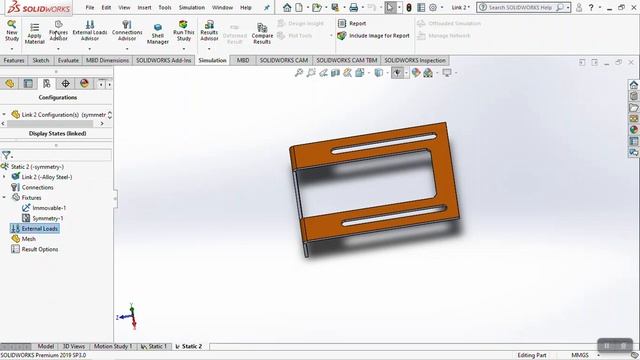Screen dimensions: 640x360
Task: Open View Settings monitor icon
Action: (x=447, y=73)
